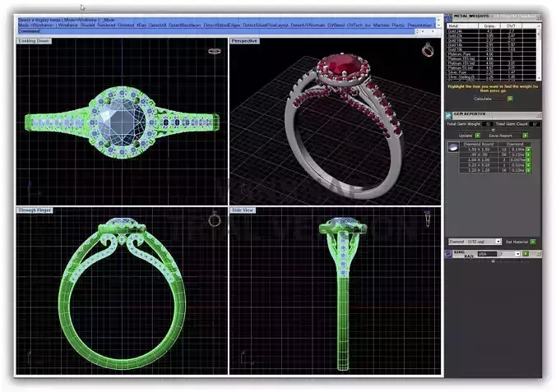Click green arrow on 1.00 X 1.00 gem row
Image resolution: width=556 pixels, height=392 pixels.
pyautogui.click(x=528, y=160)
